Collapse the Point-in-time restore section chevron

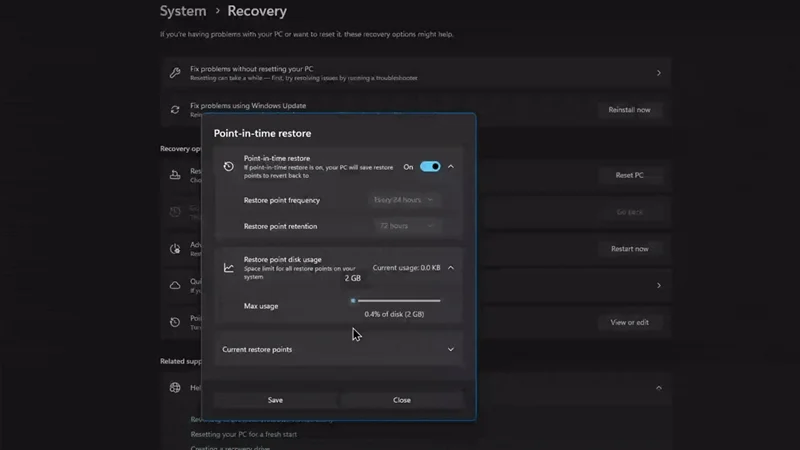tap(451, 167)
